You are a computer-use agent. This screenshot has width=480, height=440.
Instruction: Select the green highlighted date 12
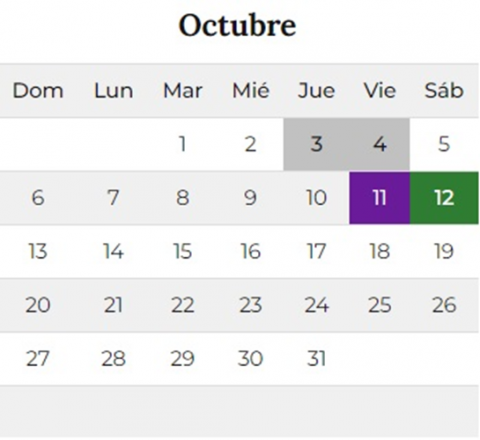tap(444, 198)
